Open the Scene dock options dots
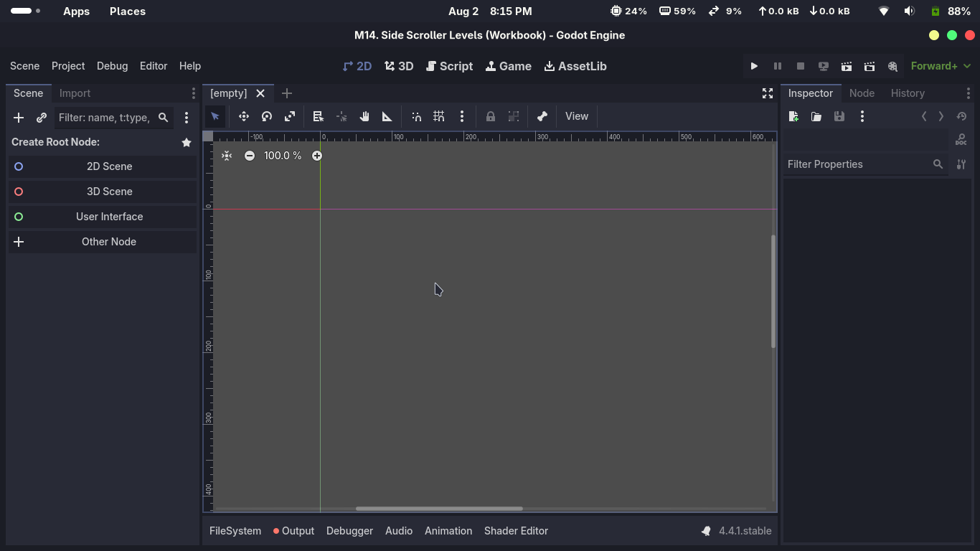Viewport: 980px width, 551px height. tap(193, 93)
